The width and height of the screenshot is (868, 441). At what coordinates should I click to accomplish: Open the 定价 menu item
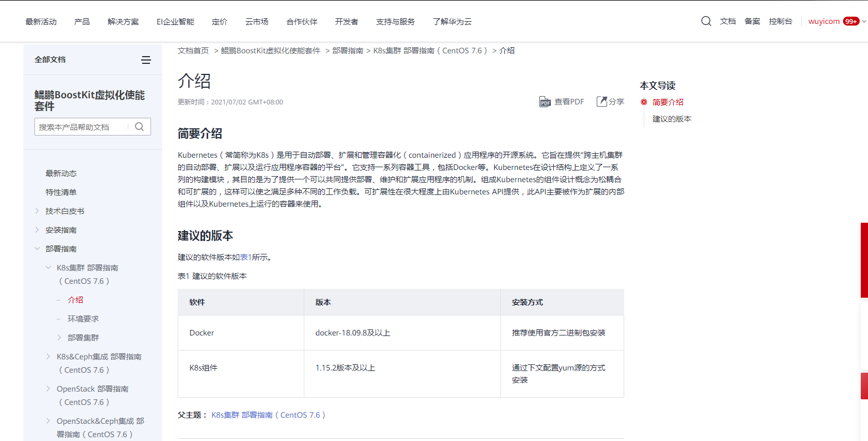(220, 22)
